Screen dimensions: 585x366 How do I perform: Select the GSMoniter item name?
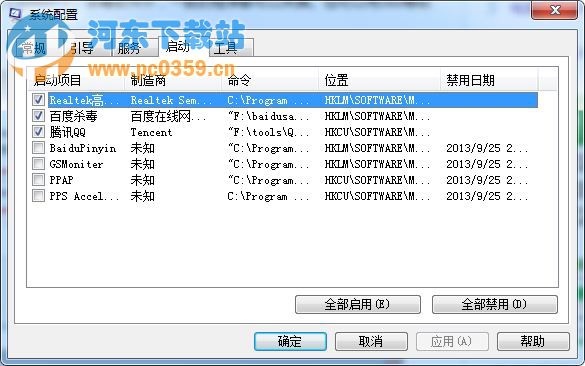pos(76,164)
